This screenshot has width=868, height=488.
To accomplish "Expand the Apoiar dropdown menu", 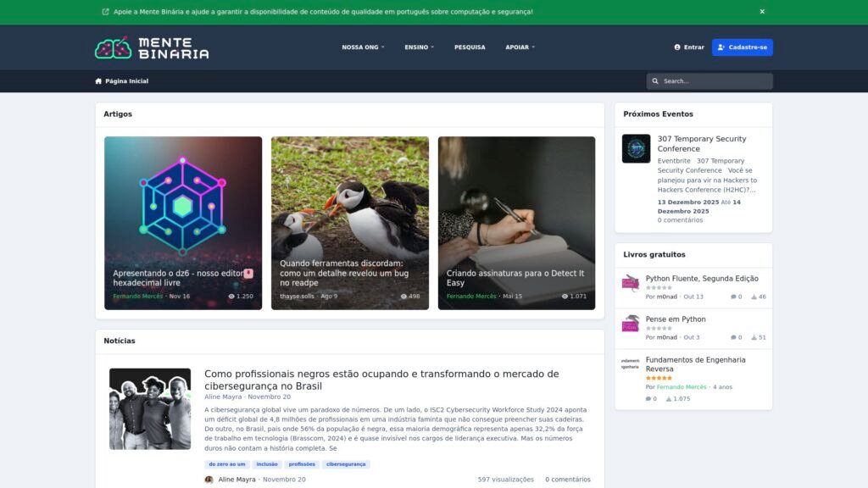I will (520, 47).
